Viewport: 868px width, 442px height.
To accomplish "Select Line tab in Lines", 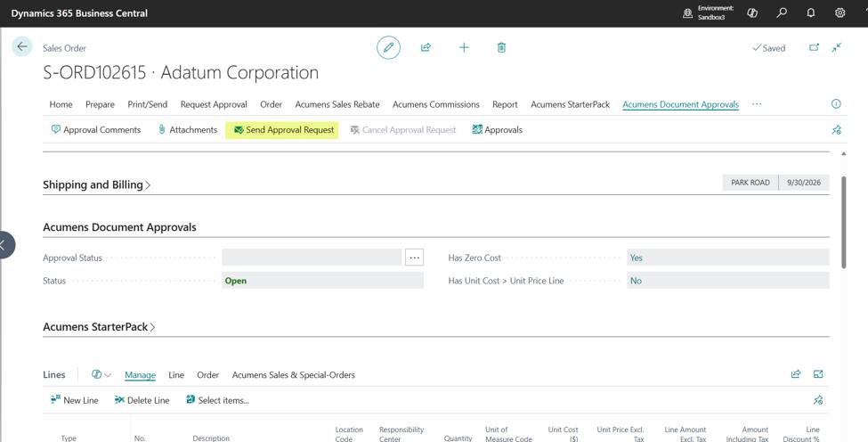I will [x=176, y=375].
